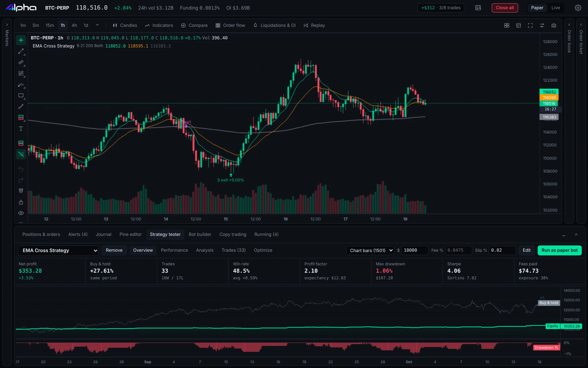Switch to Paper trading mode
588x368 pixels.
[x=537, y=8]
